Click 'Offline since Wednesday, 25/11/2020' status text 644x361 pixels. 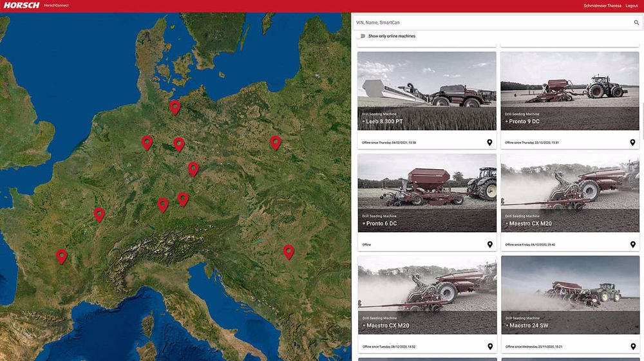tap(533, 347)
